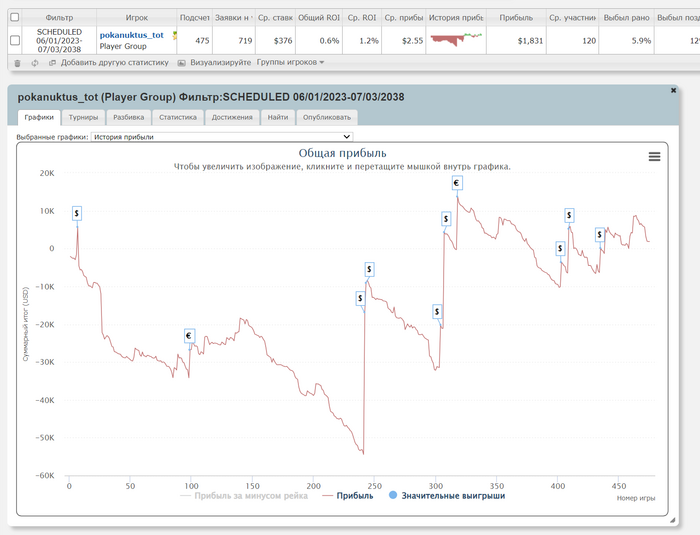Sort by the Ср. ставк column header

click(275, 17)
